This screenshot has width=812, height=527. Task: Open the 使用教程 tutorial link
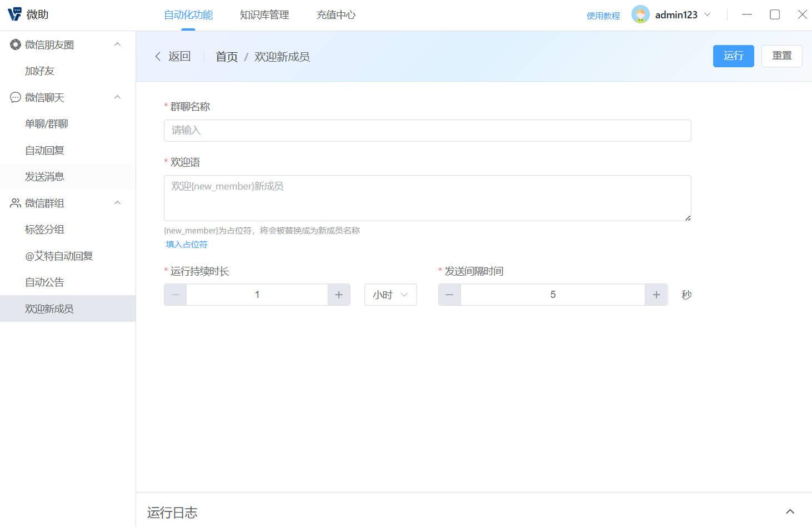coord(603,16)
